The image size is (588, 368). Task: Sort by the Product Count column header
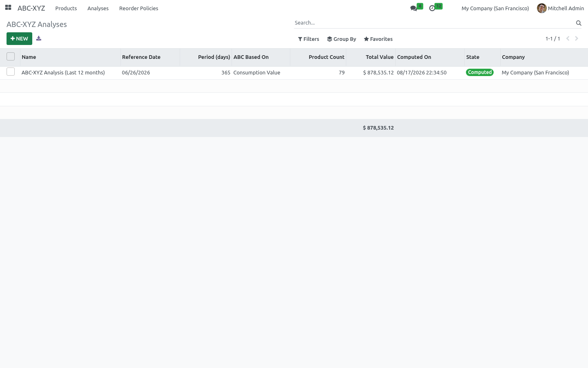coord(318,57)
